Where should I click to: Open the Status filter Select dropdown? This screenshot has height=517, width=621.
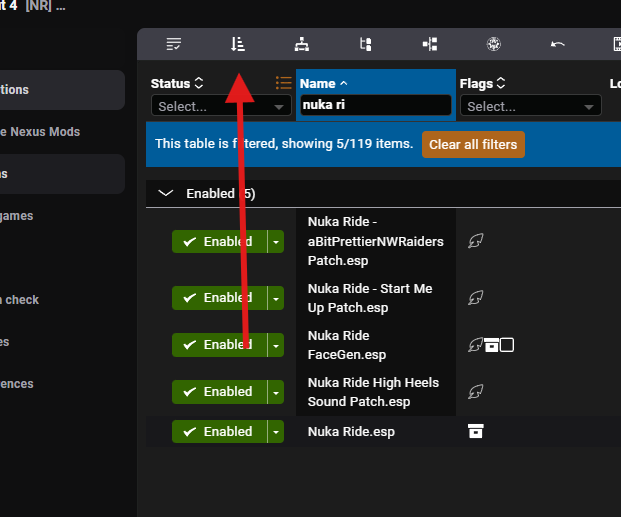tap(221, 106)
